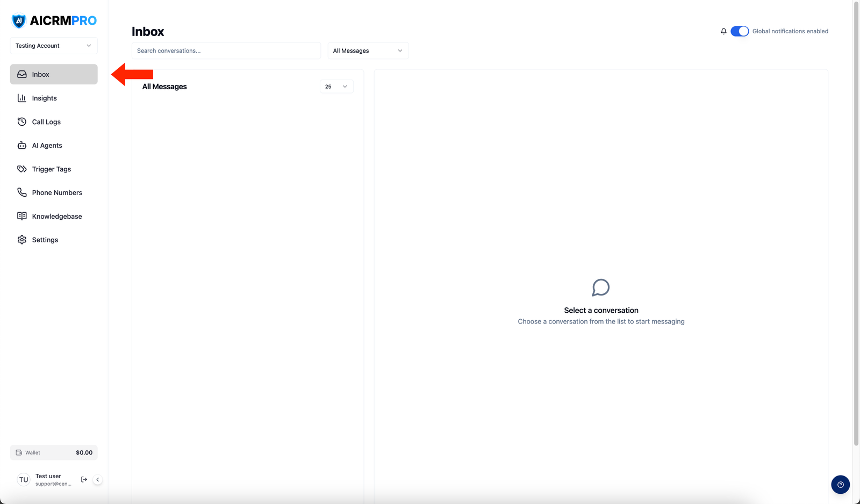Open the All Messages filter dropdown

point(368,51)
